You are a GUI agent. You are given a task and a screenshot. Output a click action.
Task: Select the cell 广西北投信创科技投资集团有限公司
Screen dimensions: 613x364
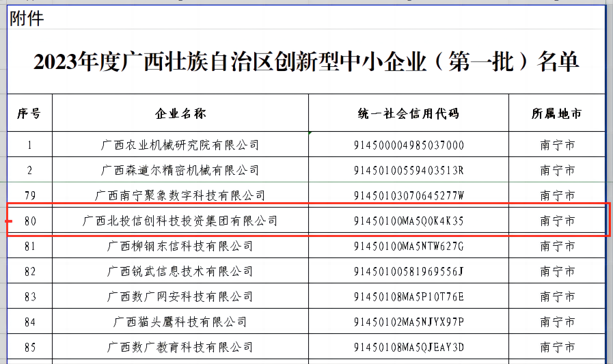click(x=180, y=221)
